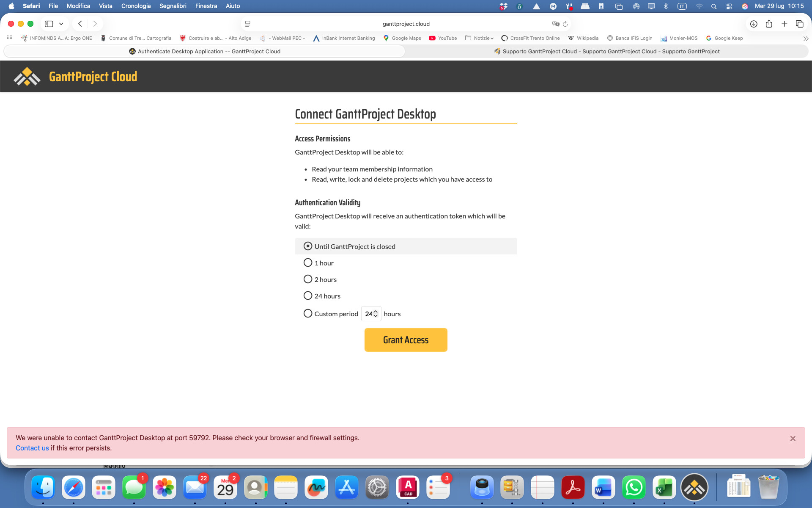Open System Settings gear in the dock
The width and height of the screenshot is (812, 508).
(x=377, y=487)
